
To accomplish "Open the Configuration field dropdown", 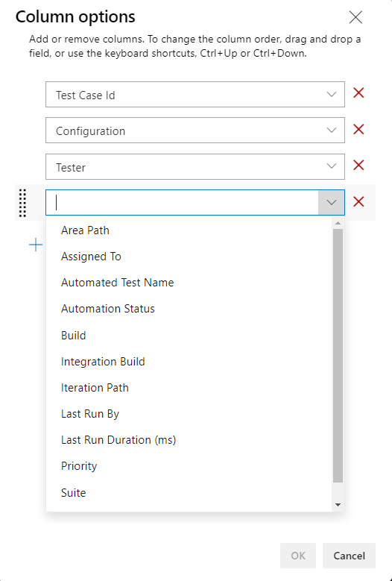I will click(x=332, y=130).
